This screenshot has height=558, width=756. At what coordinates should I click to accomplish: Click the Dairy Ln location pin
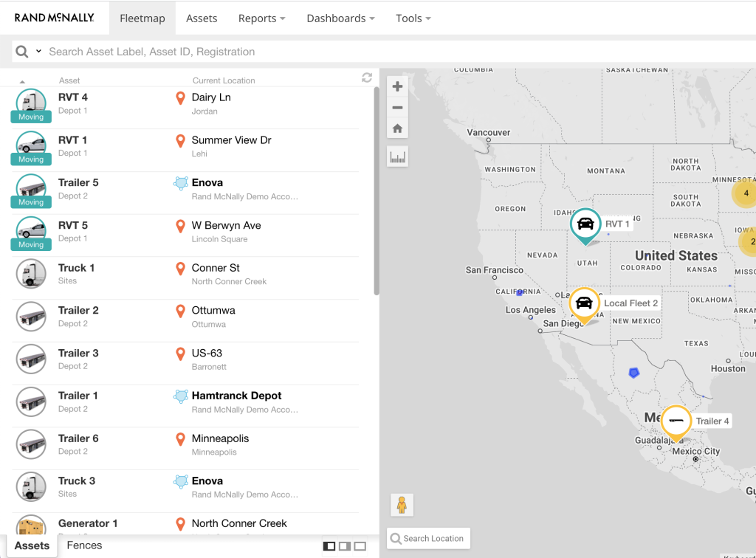click(x=180, y=98)
